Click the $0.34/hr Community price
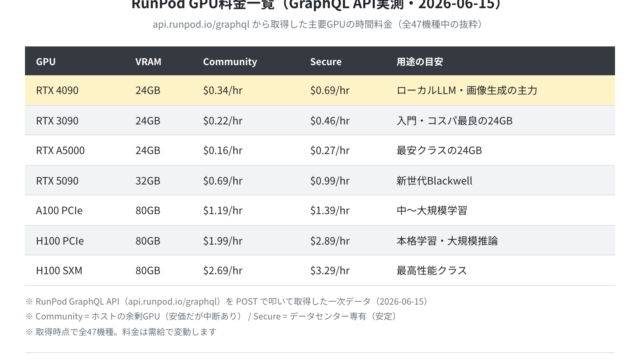The height and width of the screenshot is (360, 640). (223, 90)
